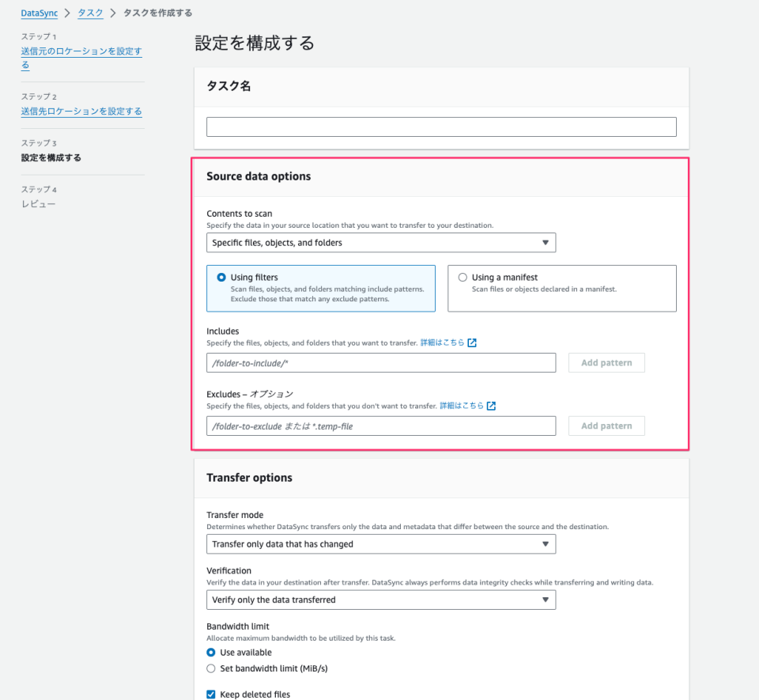Click the タスクを作成する breadcrumb text
This screenshot has width=759, height=700.
(x=158, y=13)
